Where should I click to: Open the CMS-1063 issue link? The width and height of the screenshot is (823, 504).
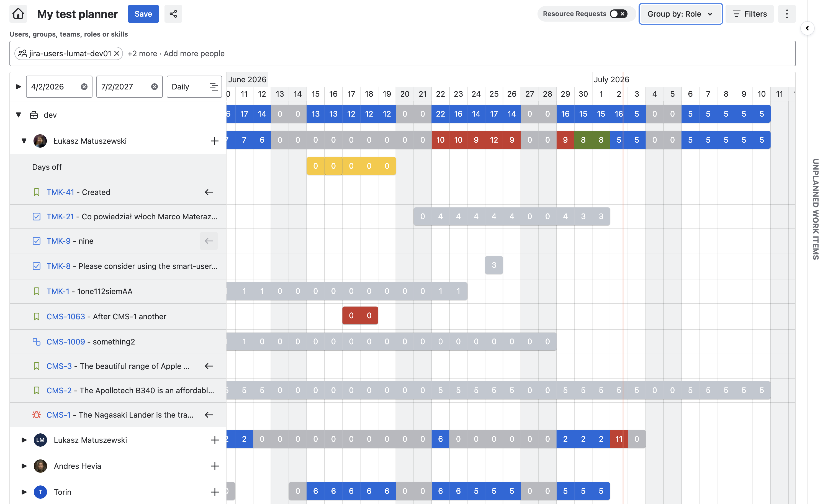coord(66,317)
